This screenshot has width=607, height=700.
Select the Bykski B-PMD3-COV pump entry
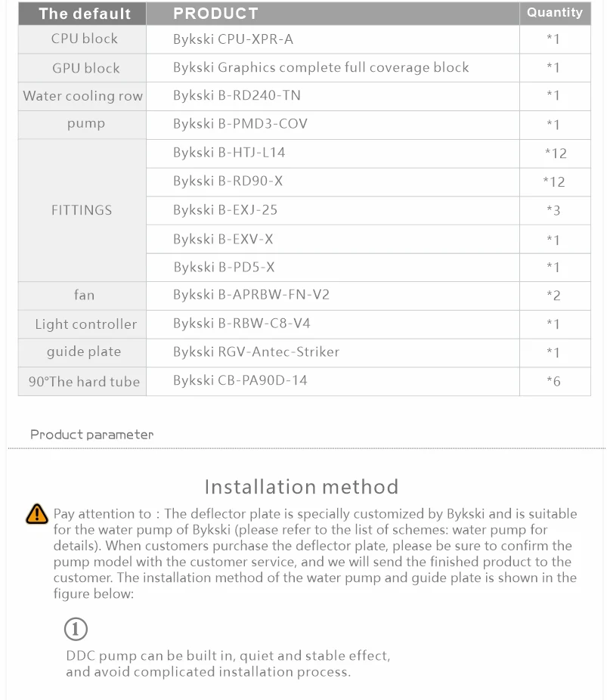240,124
